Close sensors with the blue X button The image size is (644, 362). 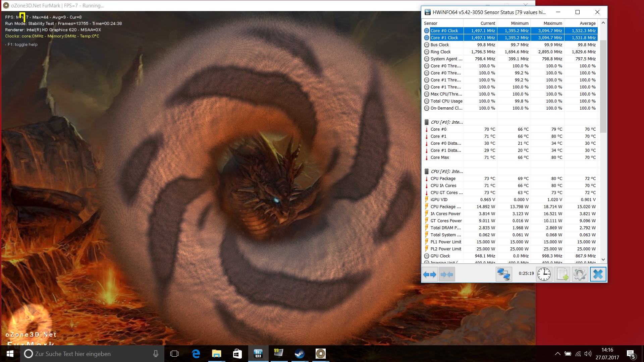598,274
